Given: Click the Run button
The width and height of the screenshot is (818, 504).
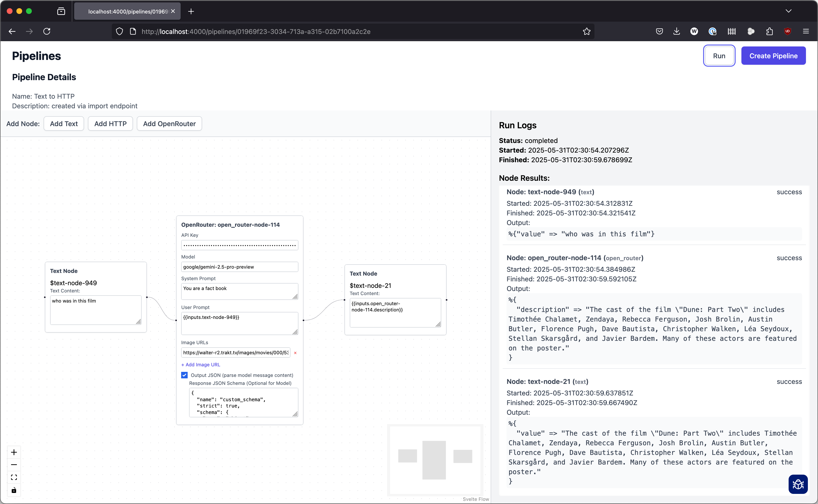Looking at the screenshot, I should click(719, 56).
